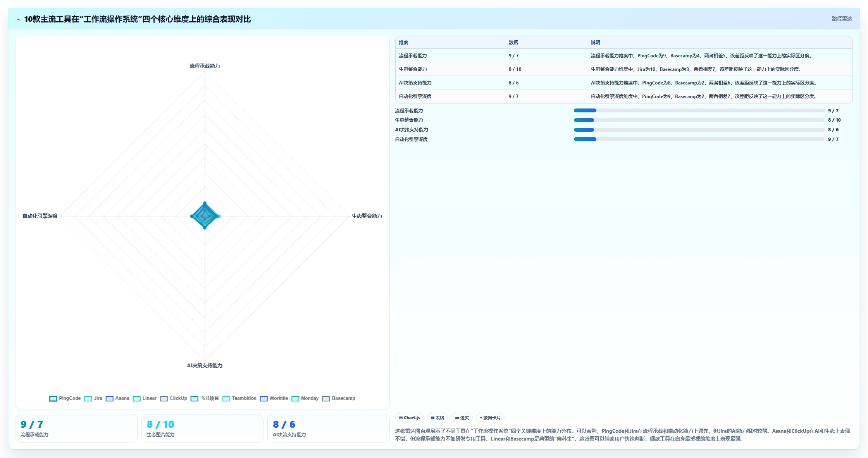Click the AI决策支持能力 axis label on the radar
Screen dimensions: 868x458
(x=205, y=365)
